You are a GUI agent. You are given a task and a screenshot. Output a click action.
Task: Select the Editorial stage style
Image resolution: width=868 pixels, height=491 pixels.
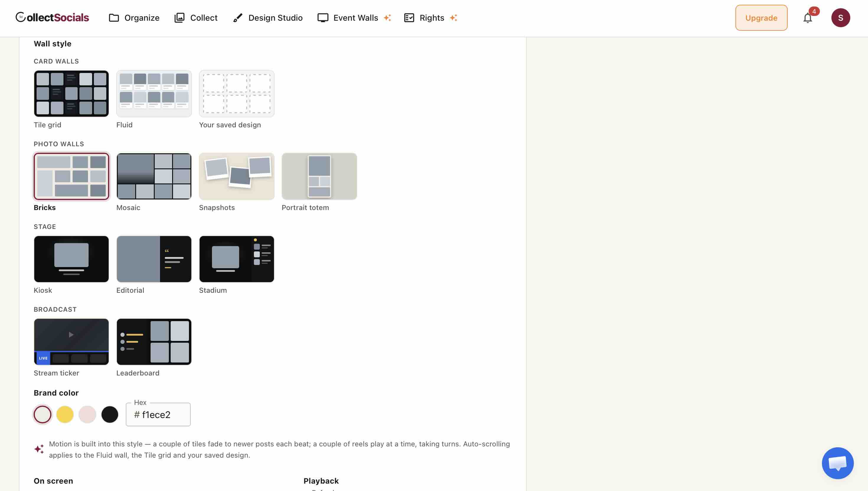coord(154,259)
